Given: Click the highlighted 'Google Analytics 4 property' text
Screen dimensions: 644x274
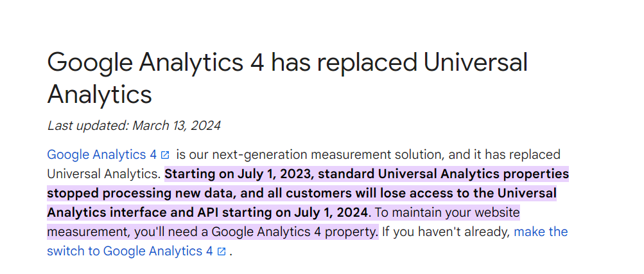Looking at the screenshot, I should tap(294, 232).
